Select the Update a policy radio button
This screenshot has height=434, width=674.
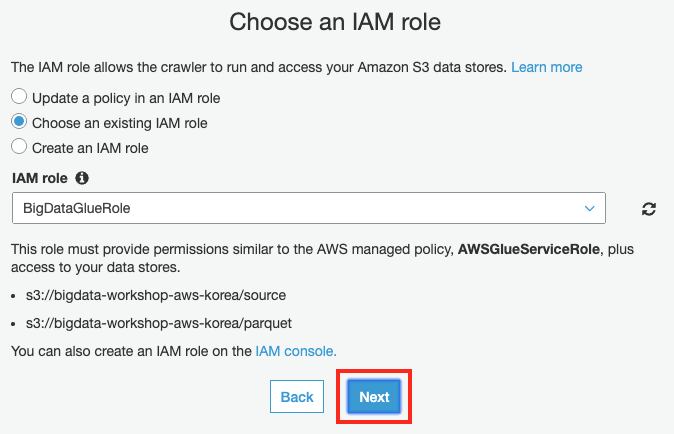click(19, 98)
